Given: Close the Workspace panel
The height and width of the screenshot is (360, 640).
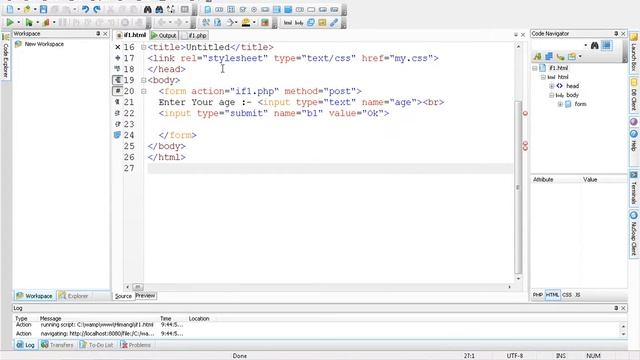Looking at the screenshot, I should tap(105, 33).
